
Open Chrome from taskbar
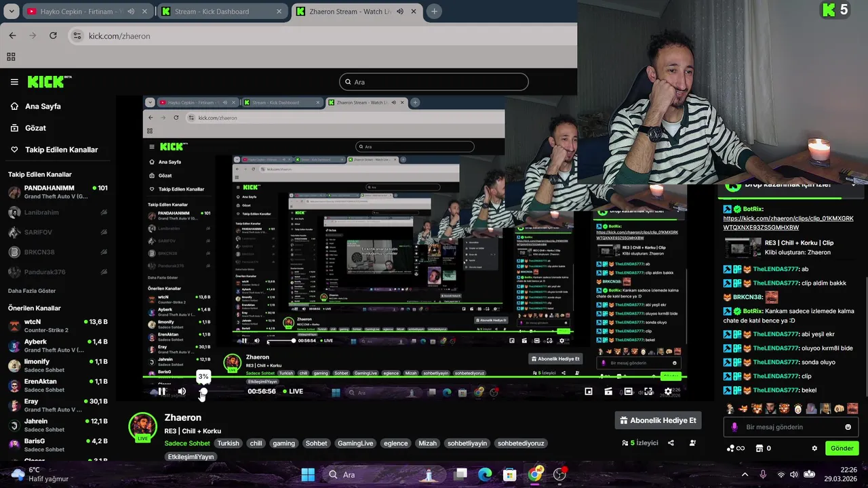(x=535, y=474)
